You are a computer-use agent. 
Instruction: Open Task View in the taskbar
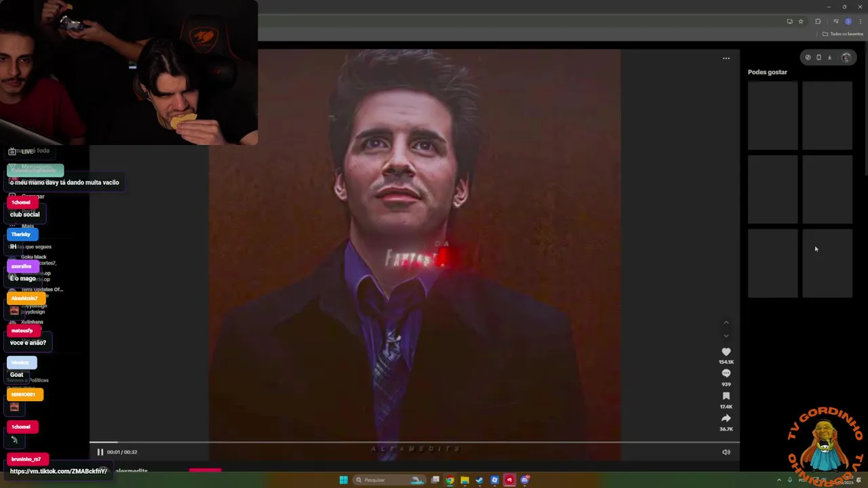click(435, 480)
